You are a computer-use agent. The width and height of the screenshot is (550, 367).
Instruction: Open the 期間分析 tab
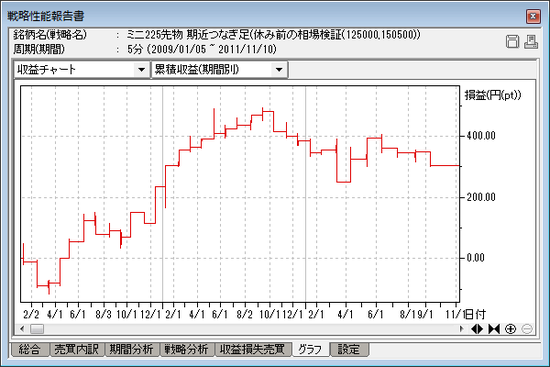[x=132, y=349]
